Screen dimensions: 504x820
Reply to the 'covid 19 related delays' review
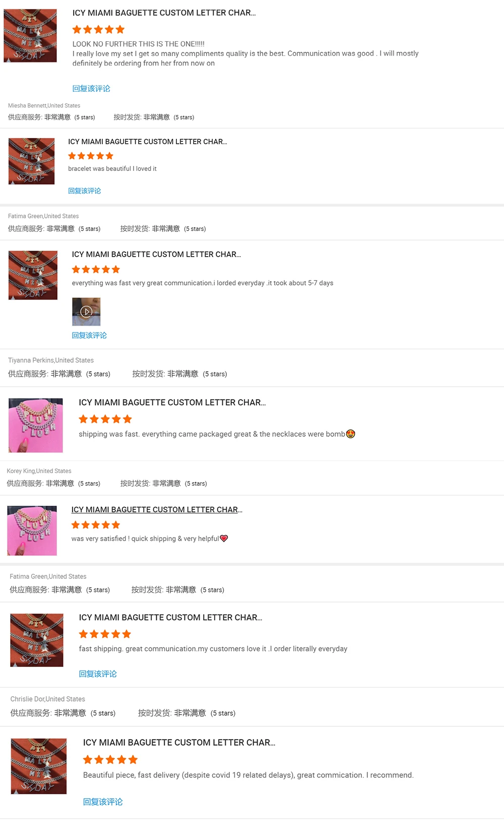103,802
